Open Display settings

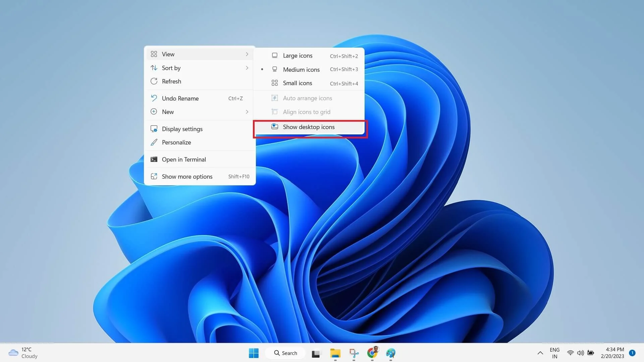tap(182, 129)
